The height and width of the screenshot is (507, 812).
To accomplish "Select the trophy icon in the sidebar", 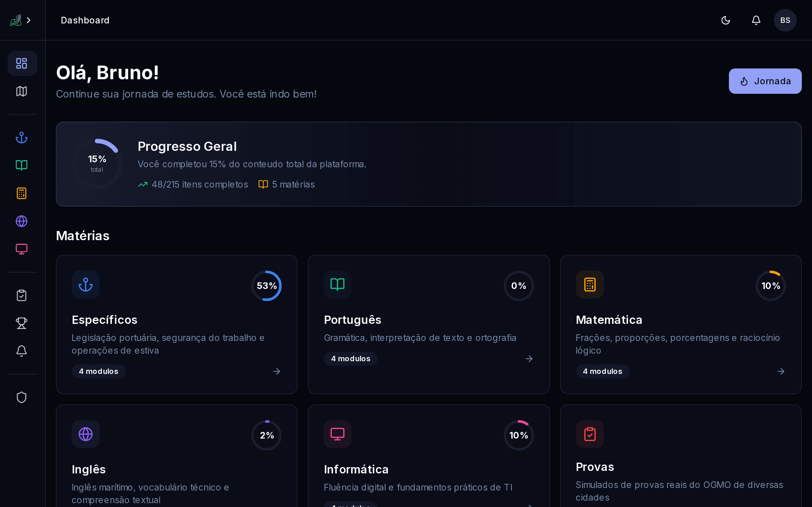I will point(21,323).
